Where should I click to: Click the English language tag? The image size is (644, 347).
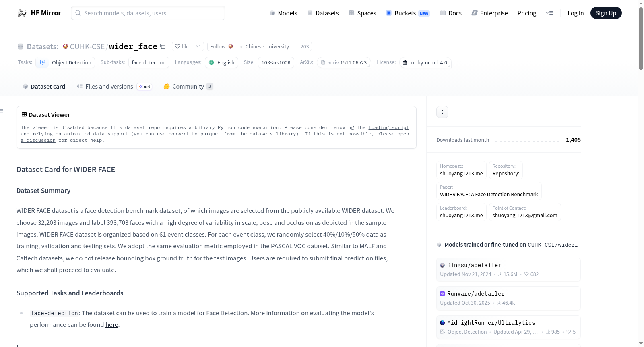pos(222,62)
